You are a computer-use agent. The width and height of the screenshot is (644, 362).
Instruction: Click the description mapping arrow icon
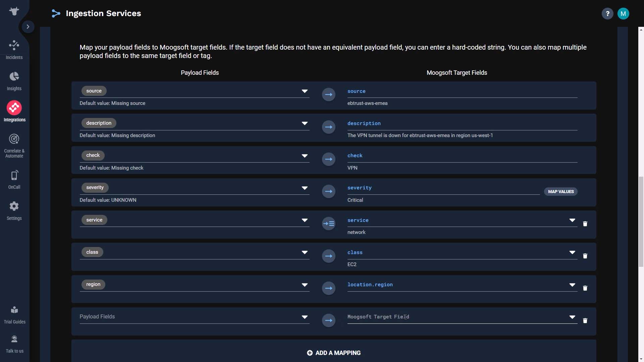[329, 127]
